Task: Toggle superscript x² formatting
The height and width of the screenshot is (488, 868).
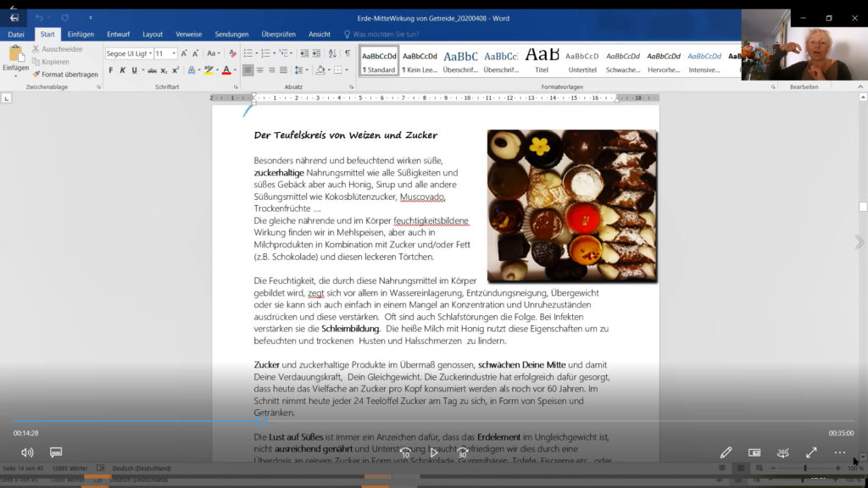Action: pos(175,70)
